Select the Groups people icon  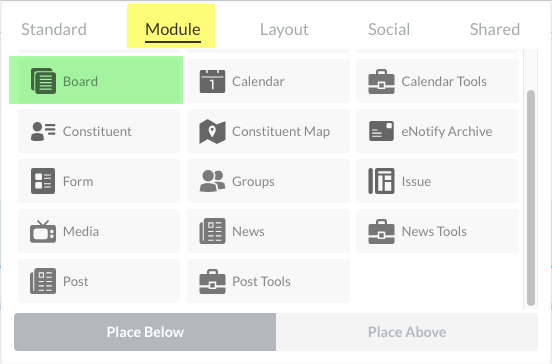(212, 181)
